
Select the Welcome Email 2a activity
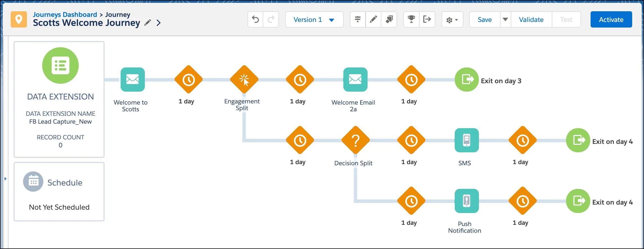355,80
